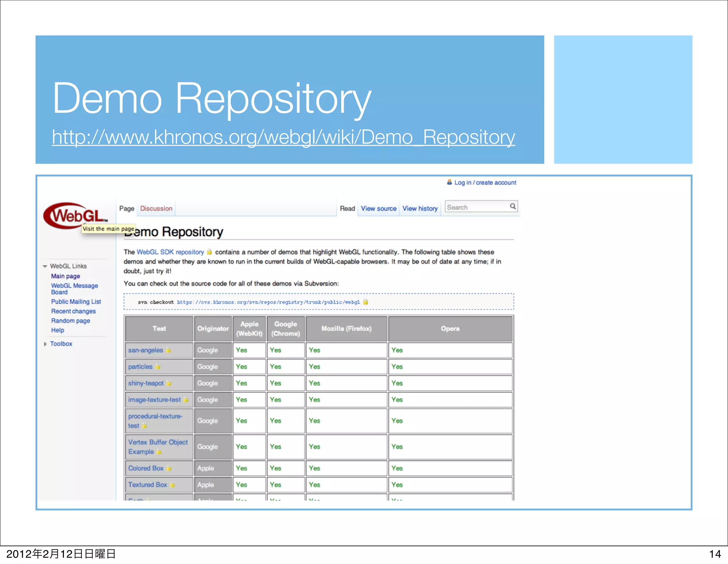The height and width of the screenshot is (564, 728).
Task: Switch to the Discussion tab
Action: pyautogui.click(x=156, y=209)
